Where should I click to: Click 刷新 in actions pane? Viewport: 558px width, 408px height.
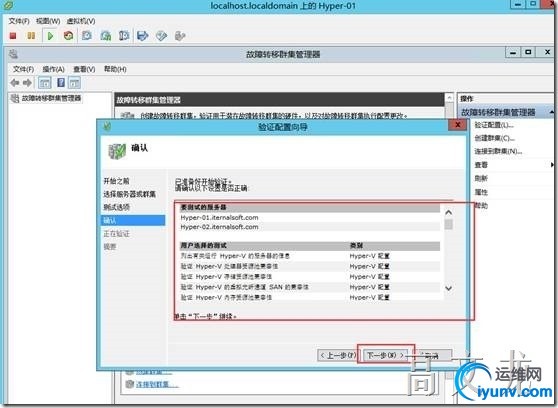[x=481, y=178]
